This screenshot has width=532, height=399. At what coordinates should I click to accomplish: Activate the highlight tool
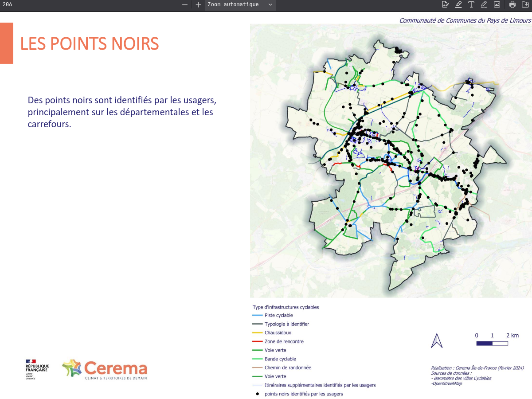tap(458, 4)
